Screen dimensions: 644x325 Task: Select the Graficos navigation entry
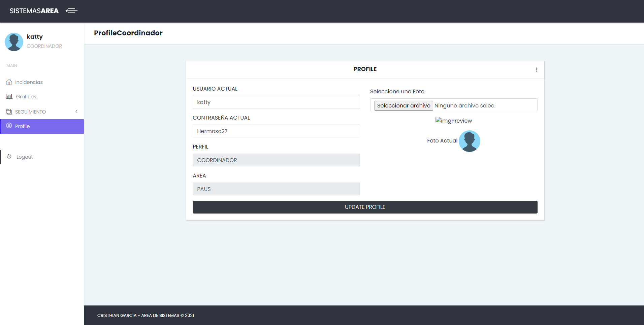tap(26, 96)
